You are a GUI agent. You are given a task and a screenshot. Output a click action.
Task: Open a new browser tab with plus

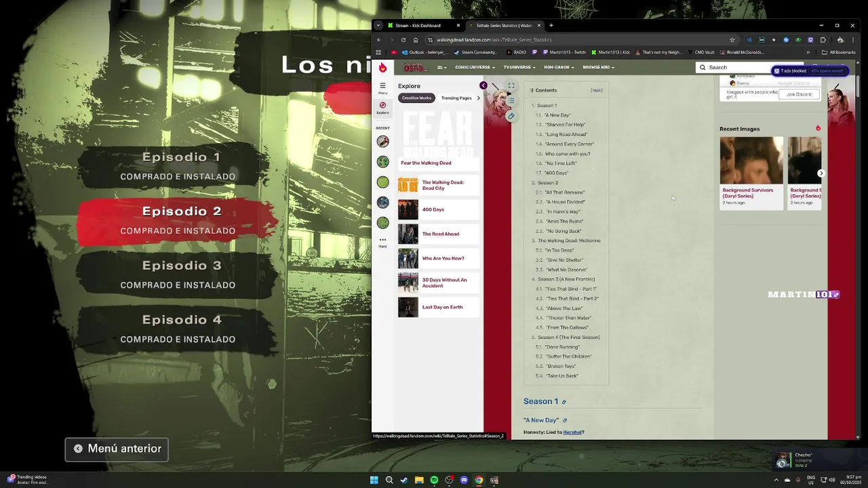pos(551,26)
